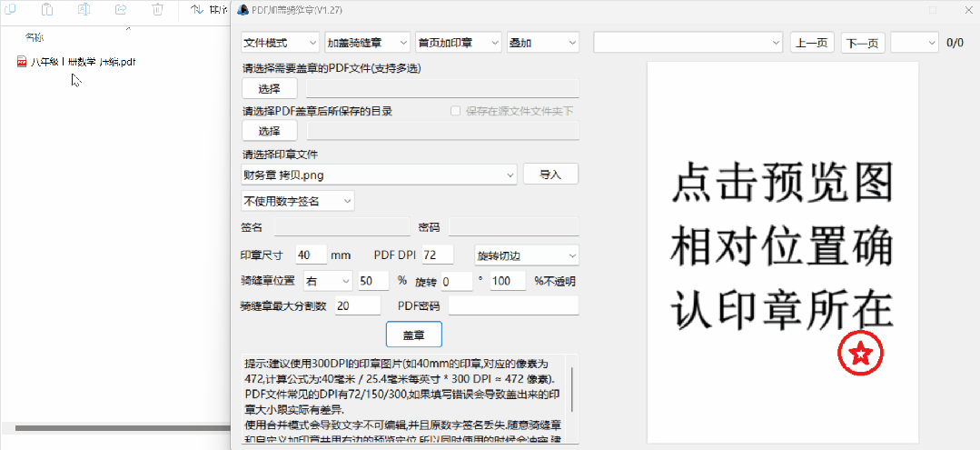Click the 签名 input field
Screen dimensions: 980x450
coord(342,226)
